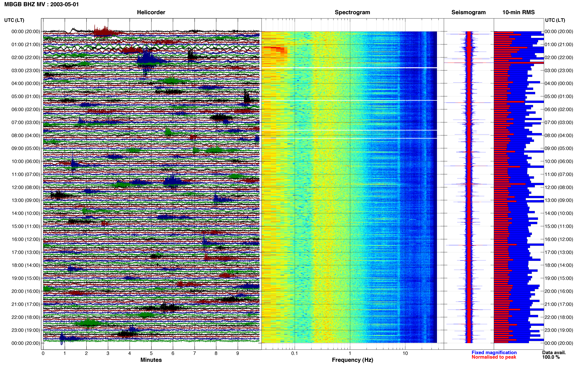
Task: Click the '100.0 %' data availability value
Action: pos(551,357)
